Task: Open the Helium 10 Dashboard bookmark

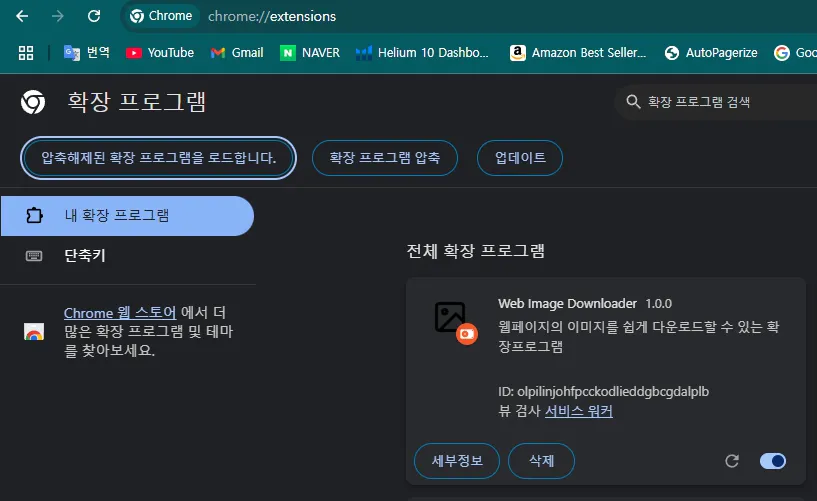Action: (x=422, y=53)
